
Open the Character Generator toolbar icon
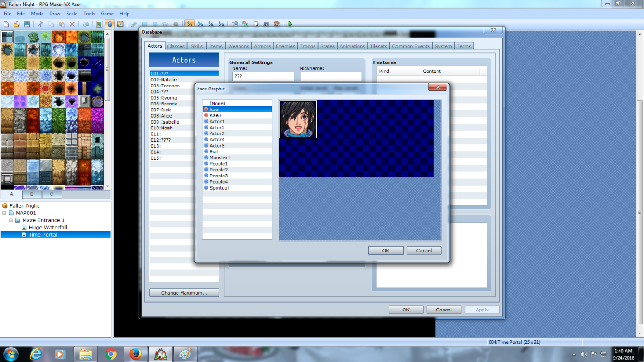point(277,24)
